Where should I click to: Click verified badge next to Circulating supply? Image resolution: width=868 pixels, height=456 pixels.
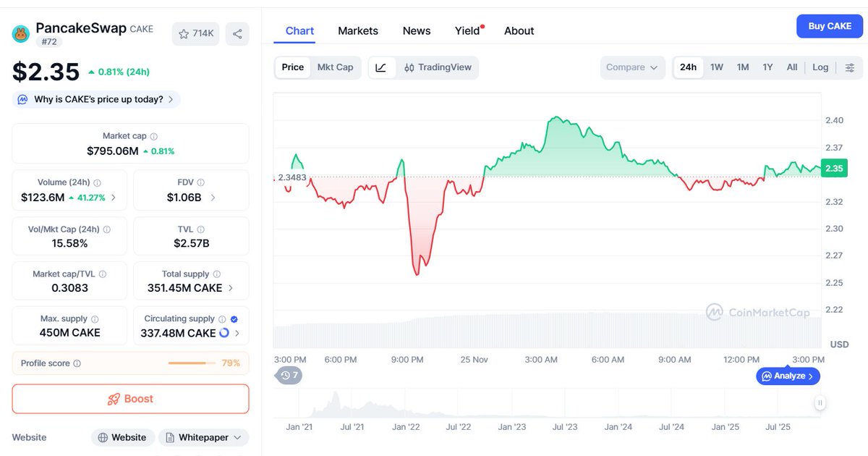(234, 319)
